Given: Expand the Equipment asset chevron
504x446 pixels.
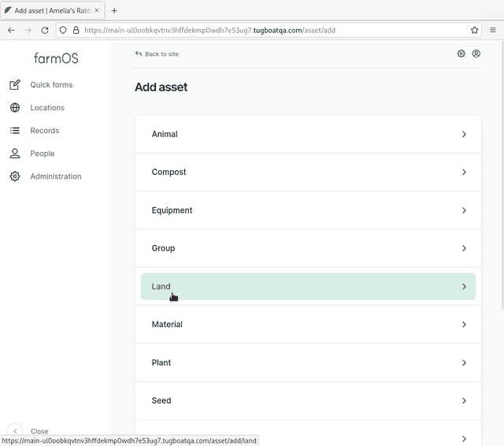Looking at the screenshot, I should [x=464, y=210].
